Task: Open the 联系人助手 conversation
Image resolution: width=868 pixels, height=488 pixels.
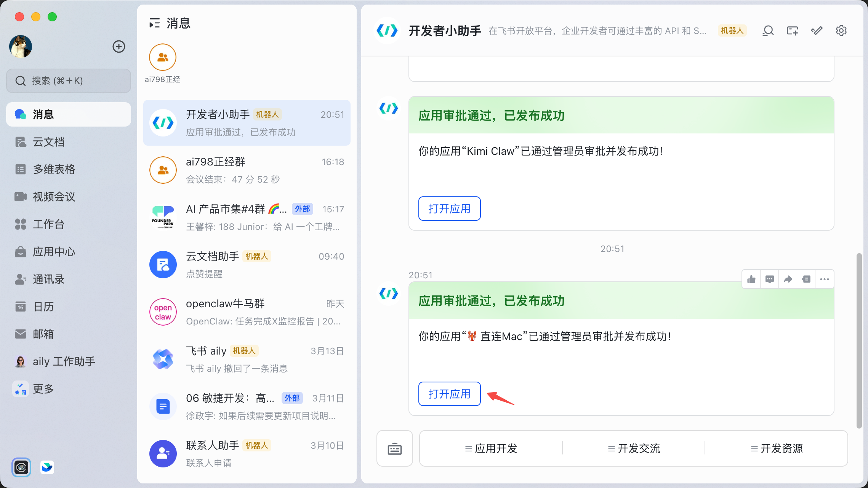Action: click(247, 454)
